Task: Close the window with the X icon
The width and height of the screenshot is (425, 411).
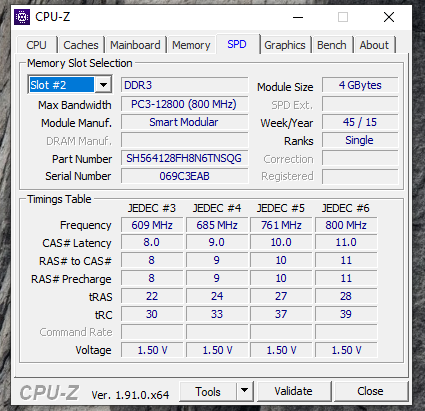Action: point(389,17)
